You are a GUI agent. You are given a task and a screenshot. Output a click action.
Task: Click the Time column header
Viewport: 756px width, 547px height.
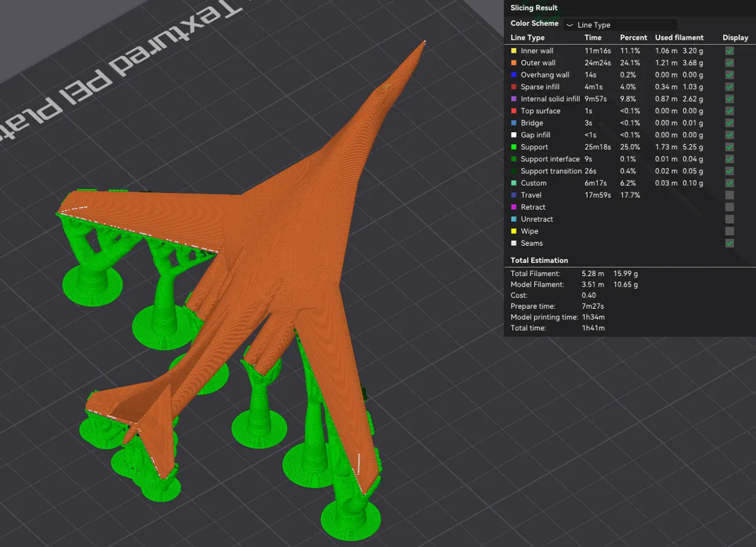(593, 38)
